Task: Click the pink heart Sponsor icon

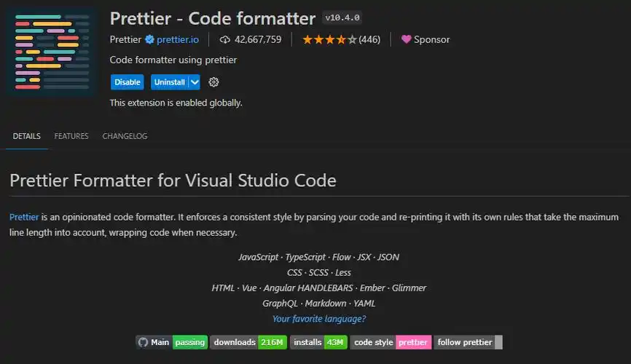Action: coord(406,39)
